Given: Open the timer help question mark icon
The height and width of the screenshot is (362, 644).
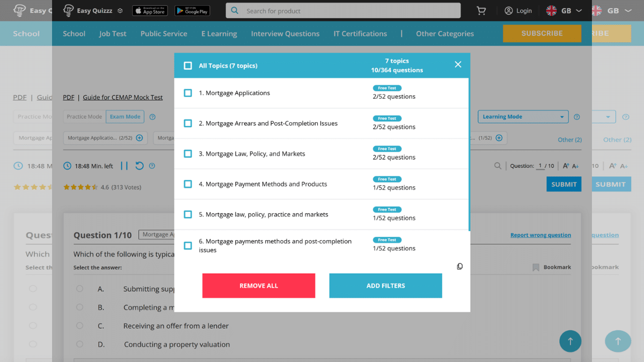Looking at the screenshot, I should click(152, 166).
